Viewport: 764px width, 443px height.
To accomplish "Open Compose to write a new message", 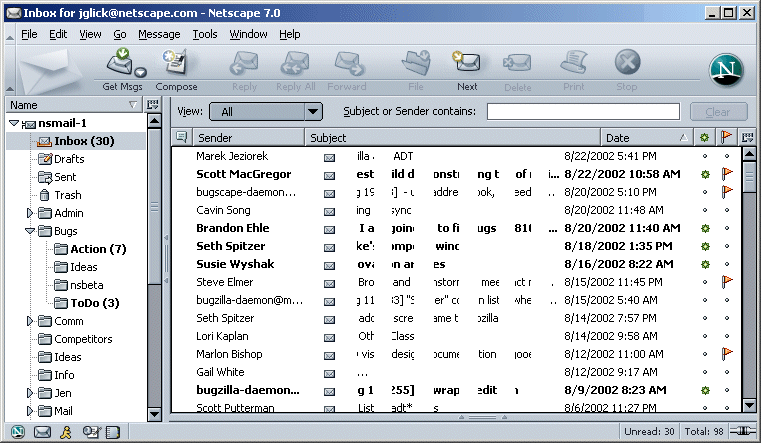I will [176, 65].
